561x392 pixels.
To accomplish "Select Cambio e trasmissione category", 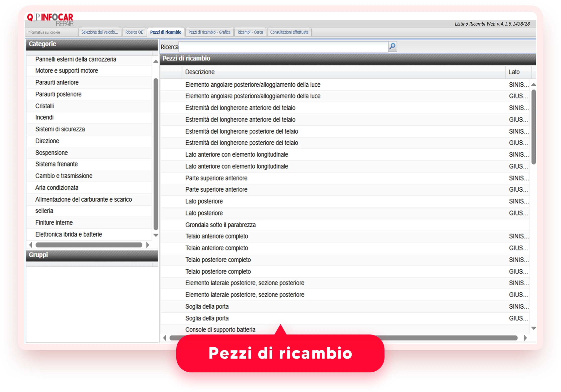I will [x=89, y=176].
